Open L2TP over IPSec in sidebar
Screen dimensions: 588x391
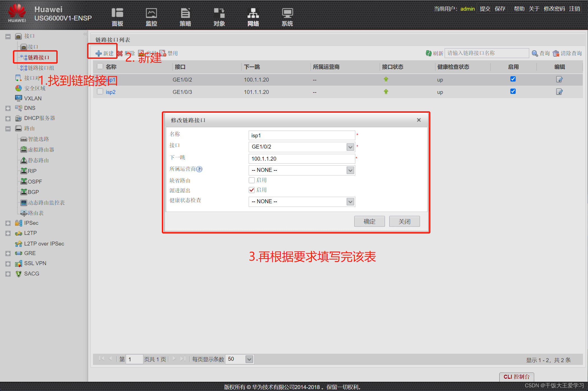tap(44, 244)
